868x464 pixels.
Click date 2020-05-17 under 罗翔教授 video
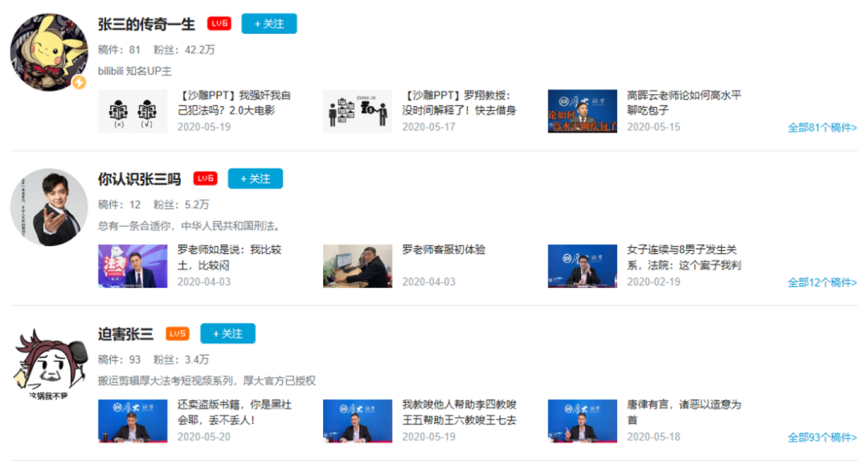coord(428,127)
